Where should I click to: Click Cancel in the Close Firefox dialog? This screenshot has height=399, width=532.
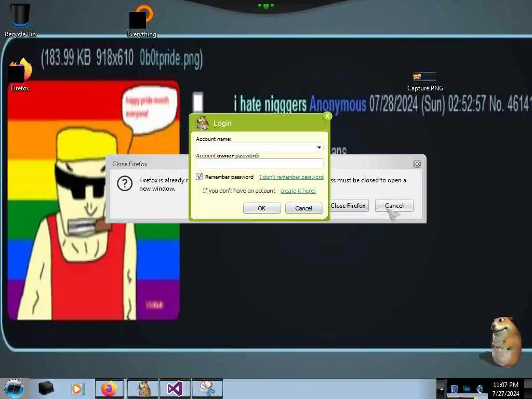[x=394, y=206]
